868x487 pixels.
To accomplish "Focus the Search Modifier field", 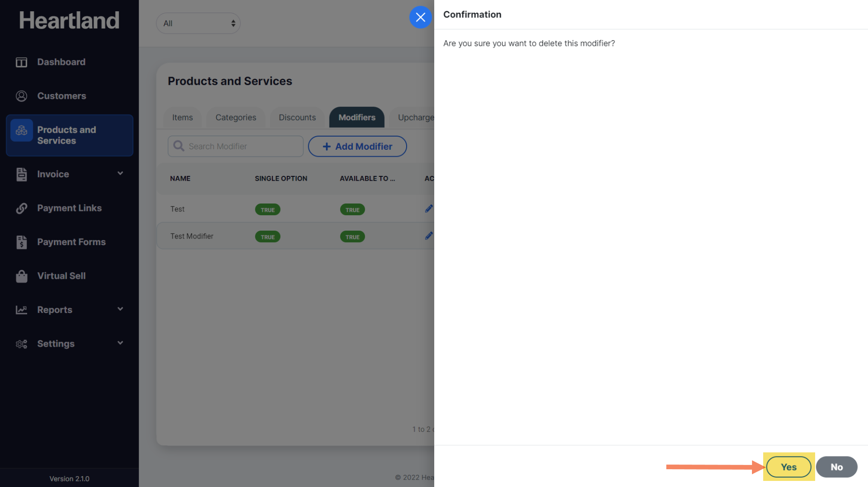I will pos(236,146).
